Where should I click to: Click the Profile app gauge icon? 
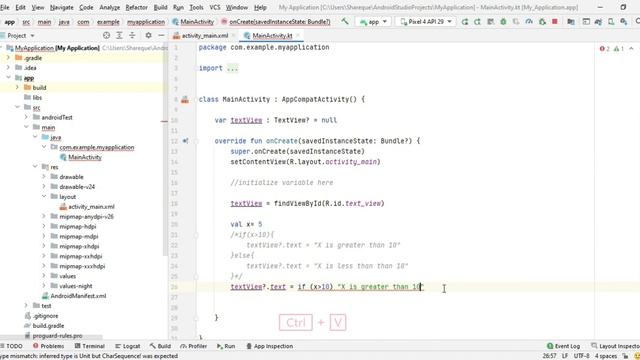[529, 22]
